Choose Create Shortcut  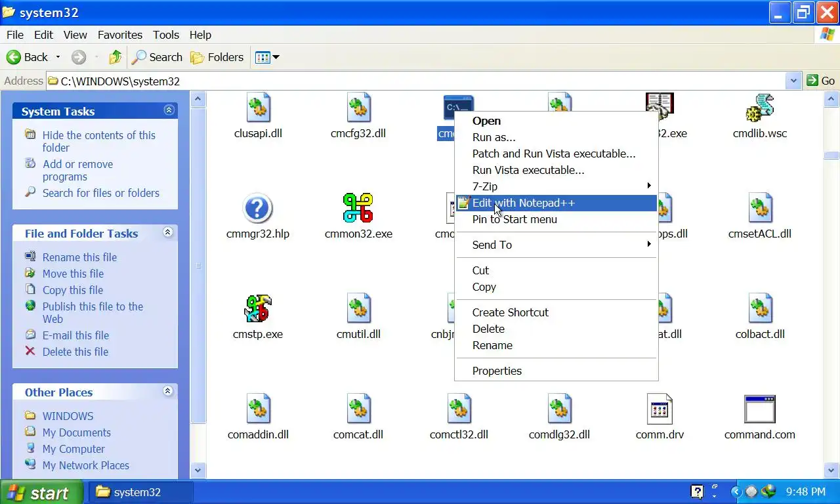[556, 312]
